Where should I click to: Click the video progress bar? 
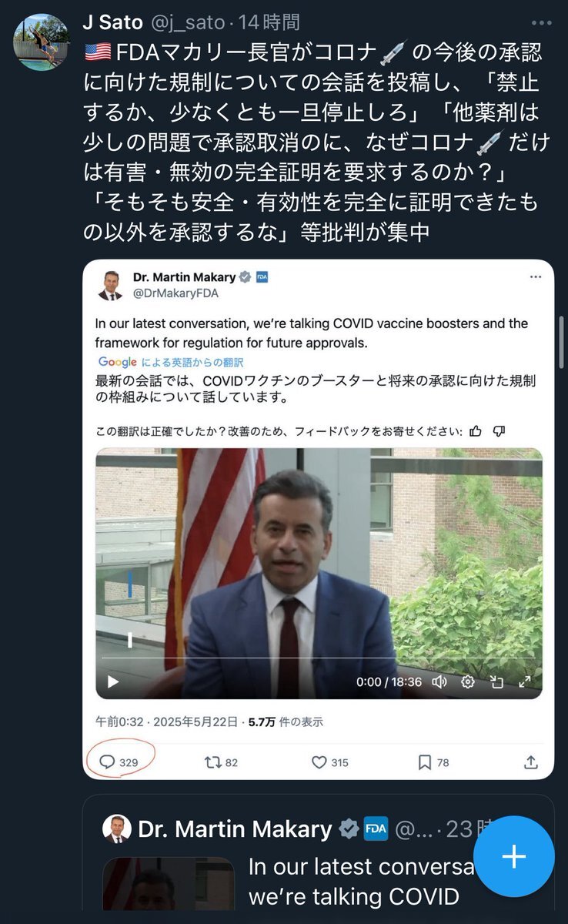point(319,658)
